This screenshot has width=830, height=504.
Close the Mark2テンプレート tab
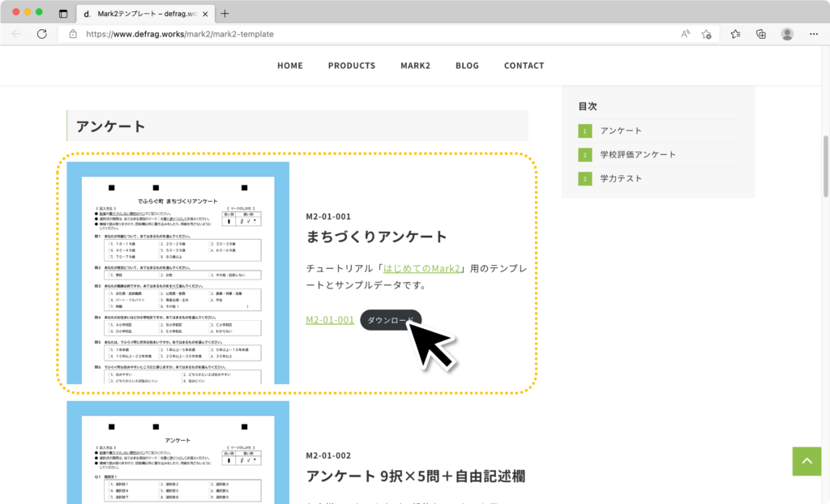[205, 14]
